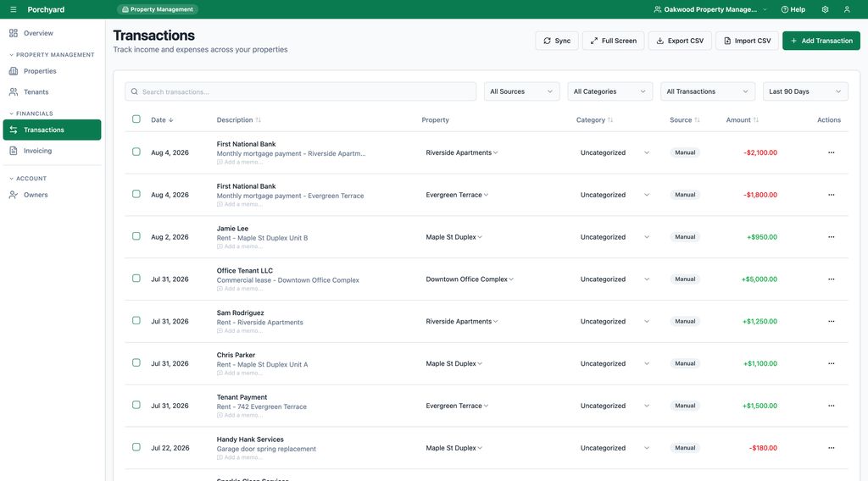Focus the Search transactions field
The image size is (868, 481).
(301, 91)
